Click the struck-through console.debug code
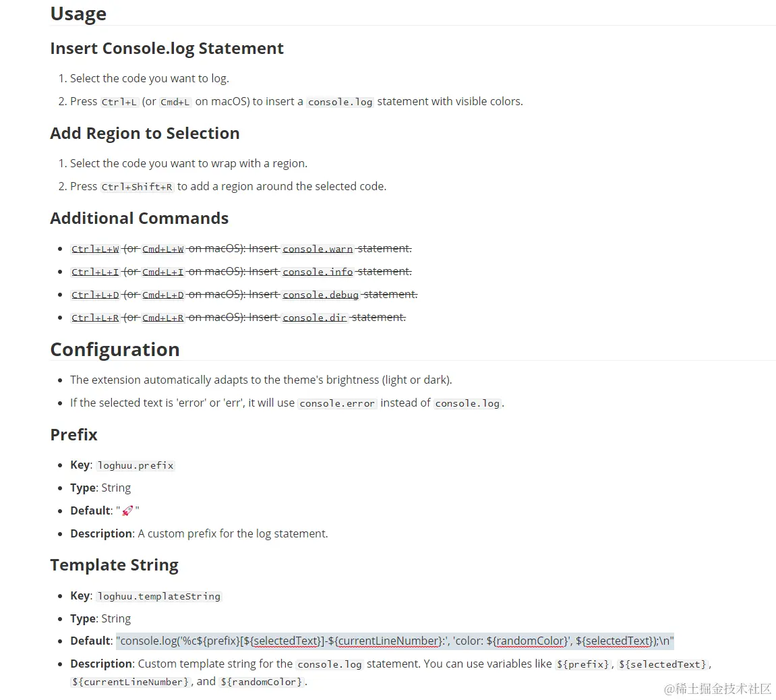Viewport: 776px width, 700px height. (x=321, y=295)
